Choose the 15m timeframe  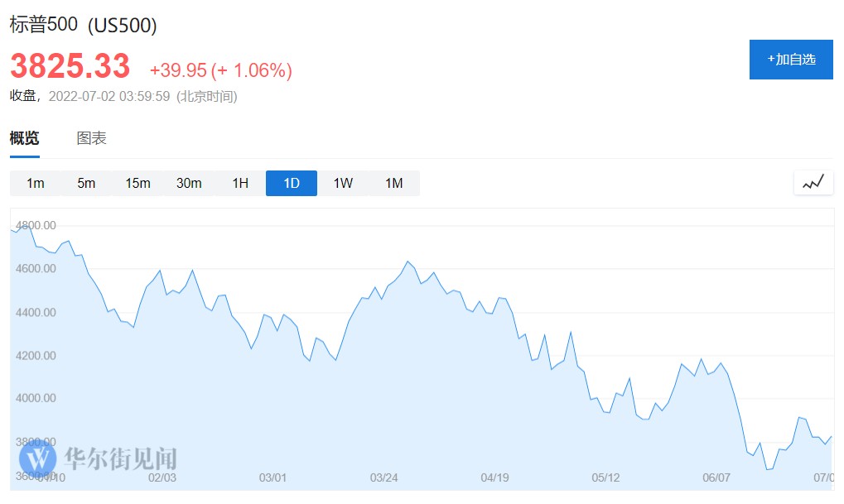137,183
